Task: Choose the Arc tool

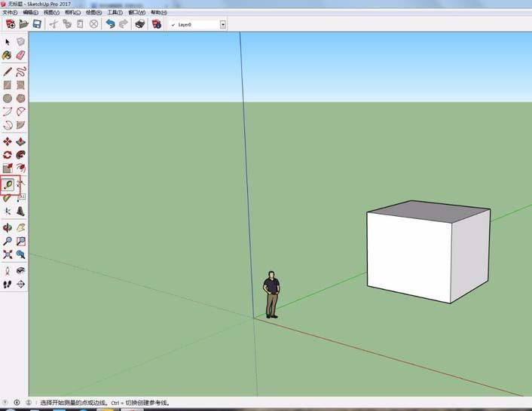Action: pyautogui.click(x=8, y=112)
